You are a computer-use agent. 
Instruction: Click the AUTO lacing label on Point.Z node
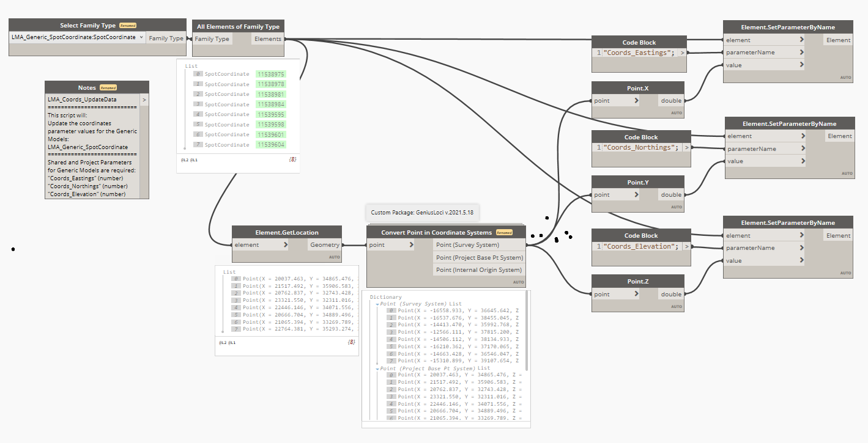[x=677, y=307]
